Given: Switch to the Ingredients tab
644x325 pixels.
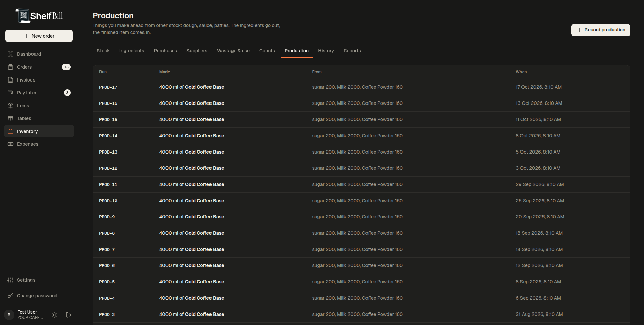Looking at the screenshot, I should pos(132,51).
